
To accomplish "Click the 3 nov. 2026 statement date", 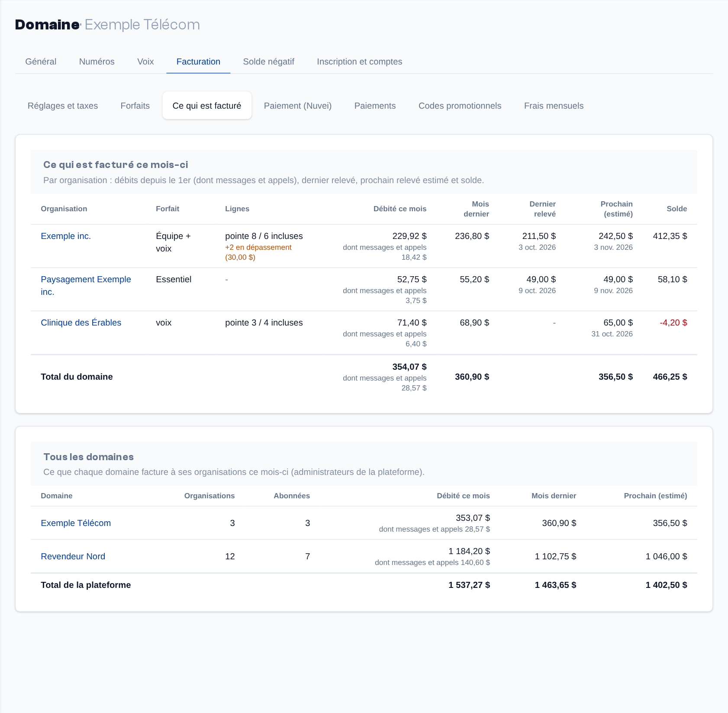I will point(613,247).
